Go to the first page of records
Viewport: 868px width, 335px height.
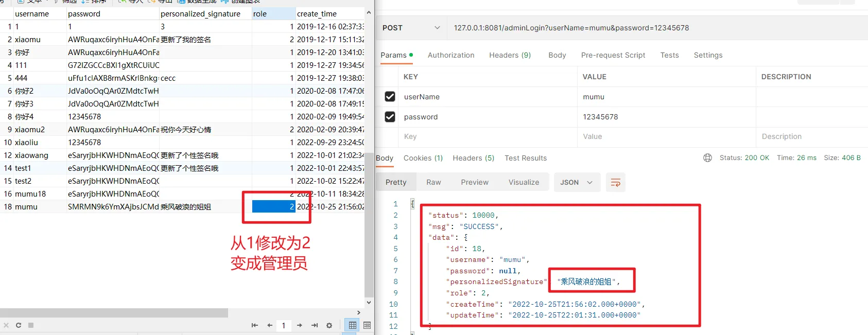pos(255,325)
